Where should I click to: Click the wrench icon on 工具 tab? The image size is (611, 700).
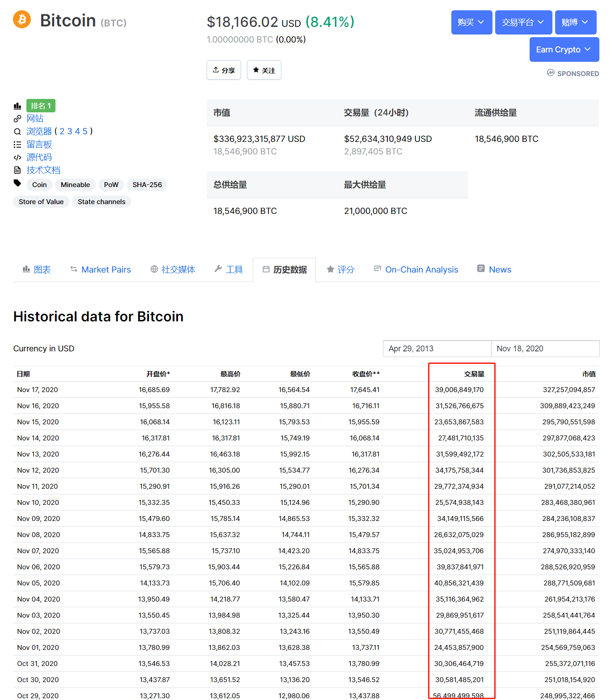[x=218, y=269]
